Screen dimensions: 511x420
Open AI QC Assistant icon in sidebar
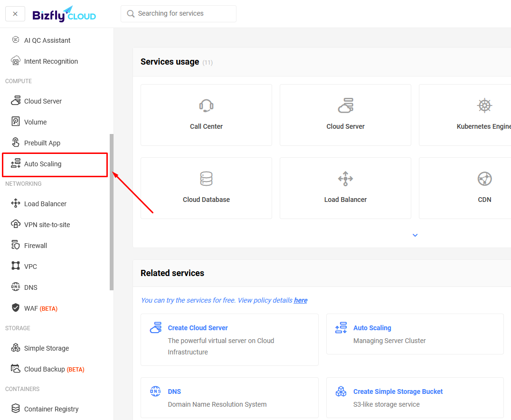click(16, 40)
